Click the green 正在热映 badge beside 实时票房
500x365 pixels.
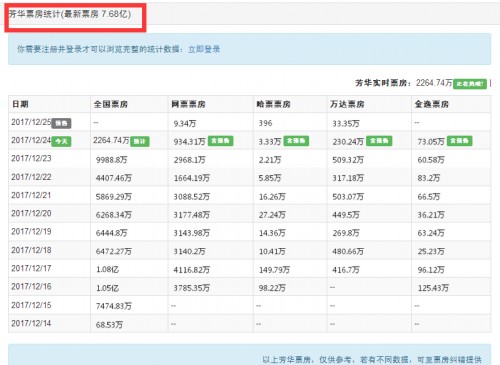click(x=470, y=84)
